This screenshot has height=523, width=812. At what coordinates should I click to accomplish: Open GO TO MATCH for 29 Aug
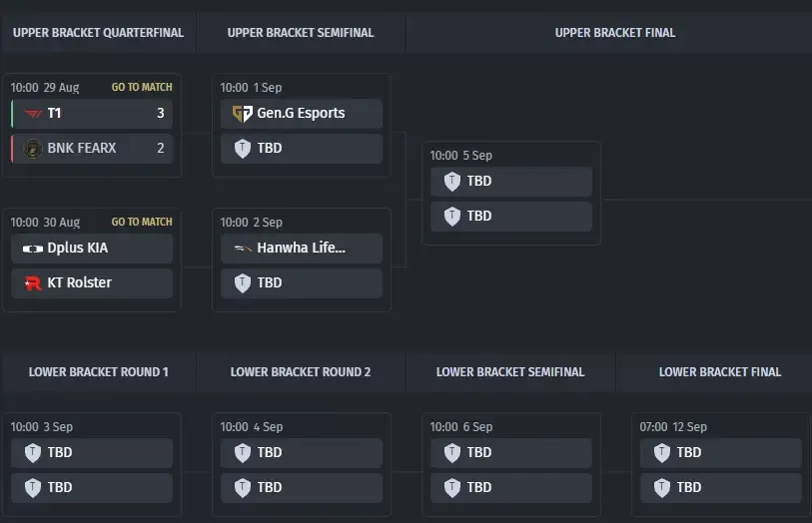[x=142, y=87]
